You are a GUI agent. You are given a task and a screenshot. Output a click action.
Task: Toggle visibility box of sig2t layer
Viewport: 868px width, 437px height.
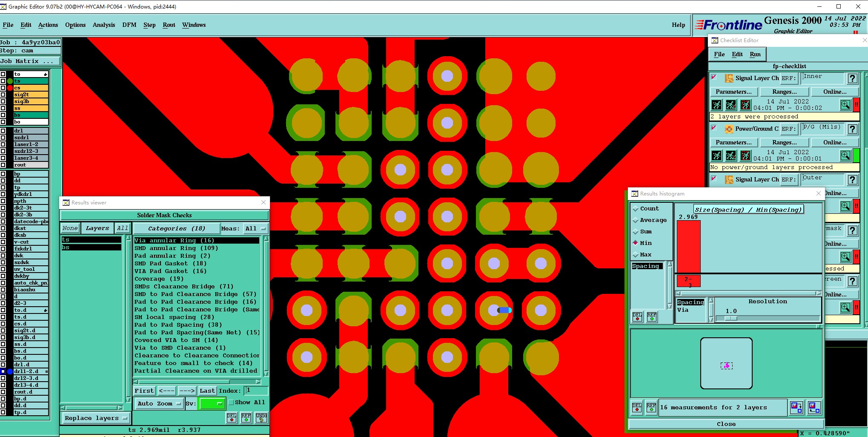click(3, 95)
